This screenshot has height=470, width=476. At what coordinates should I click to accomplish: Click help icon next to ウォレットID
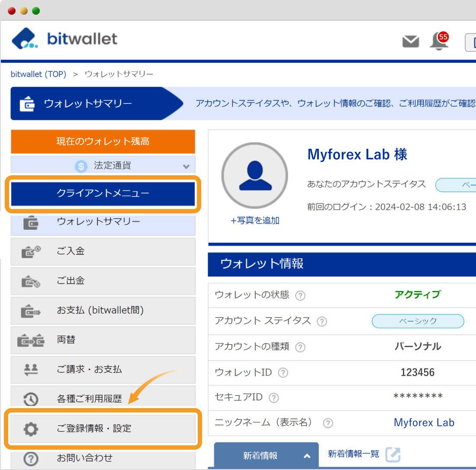[283, 373]
